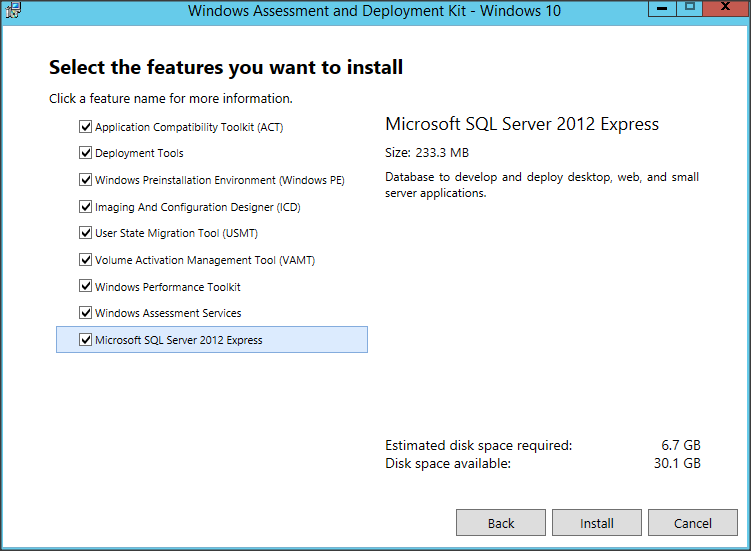Start setup with the Install button

597,523
